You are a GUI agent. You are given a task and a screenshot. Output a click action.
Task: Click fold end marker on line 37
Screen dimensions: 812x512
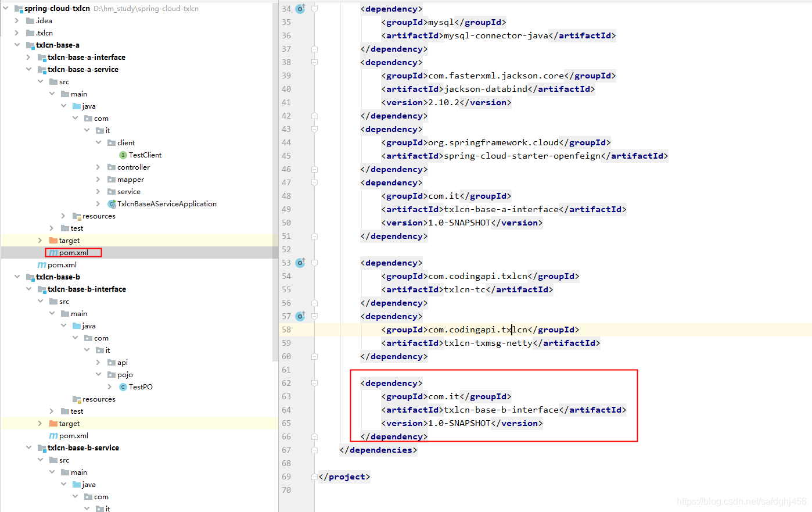314,49
